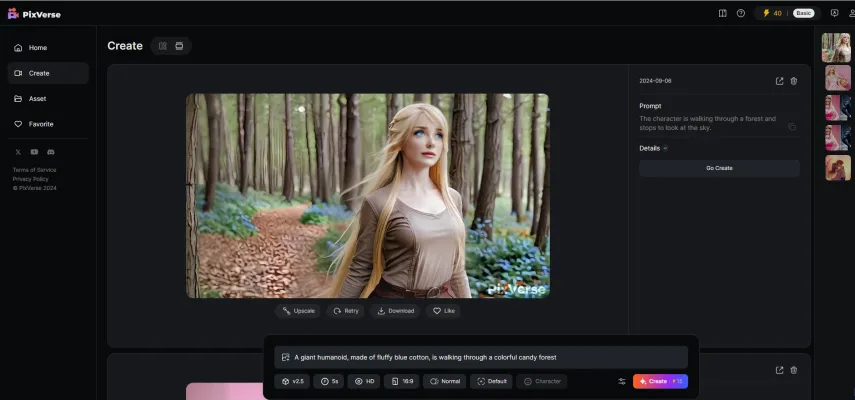Copy the prompt text using the copy icon
This screenshot has height=400, width=855.
pyautogui.click(x=792, y=127)
